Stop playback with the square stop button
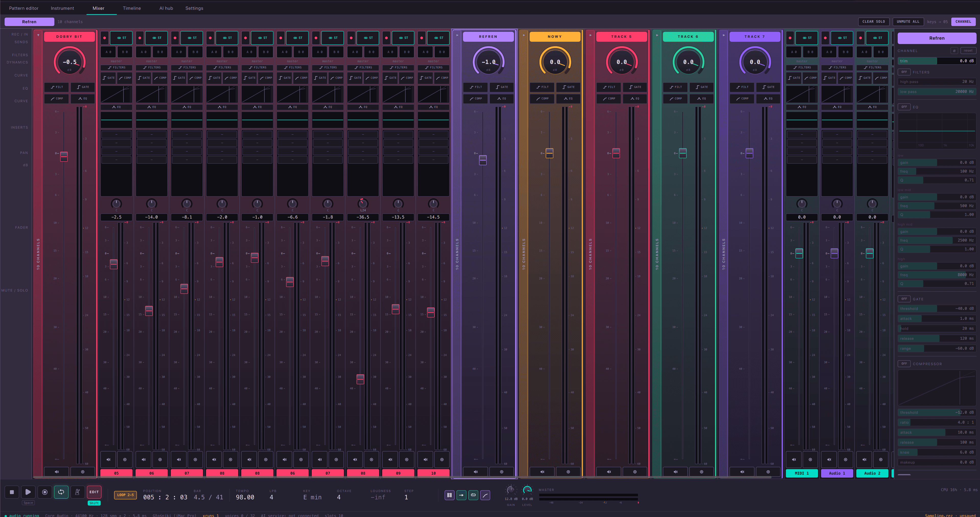The width and height of the screenshot is (980, 517). point(12,492)
